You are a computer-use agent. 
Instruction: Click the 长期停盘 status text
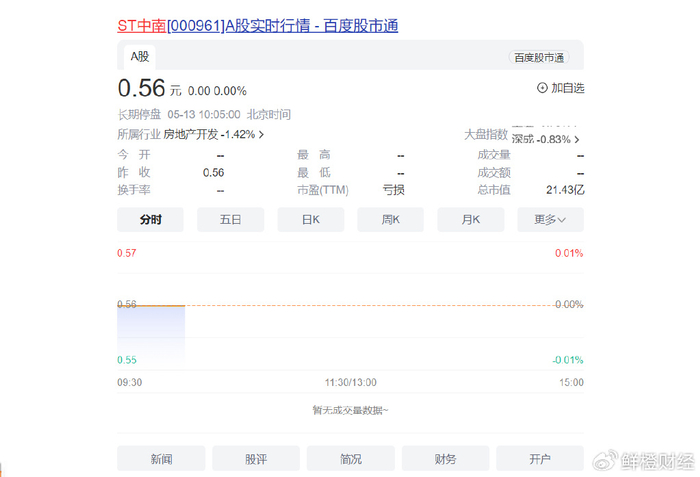pyautogui.click(x=139, y=115)
